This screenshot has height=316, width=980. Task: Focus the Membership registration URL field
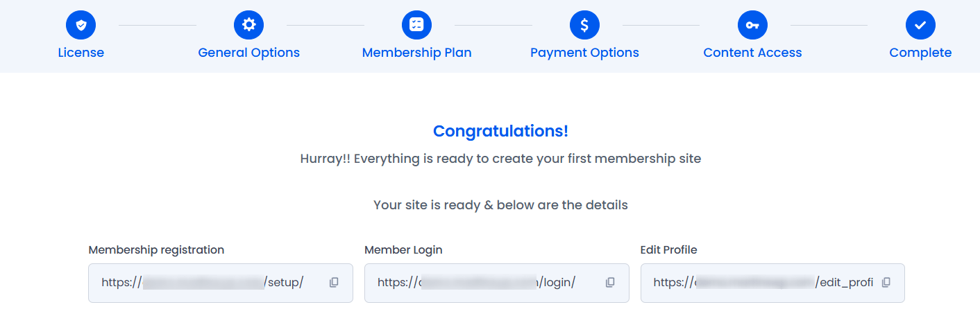tap(221, 283)
